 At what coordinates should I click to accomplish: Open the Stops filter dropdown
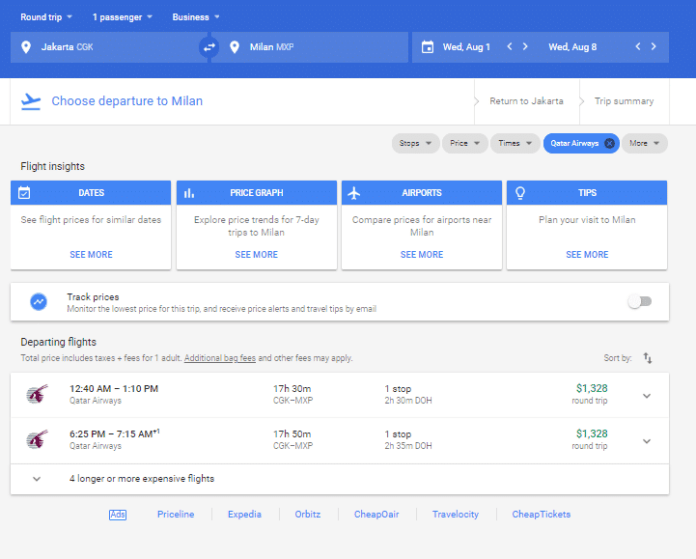click(x=415, y=143)
